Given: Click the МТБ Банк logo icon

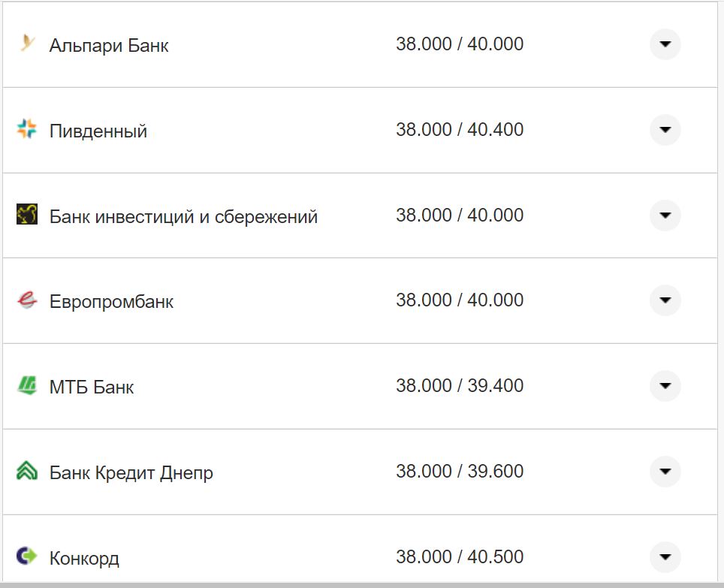Looking at the screenshot, I should click(x=27, y=387).
